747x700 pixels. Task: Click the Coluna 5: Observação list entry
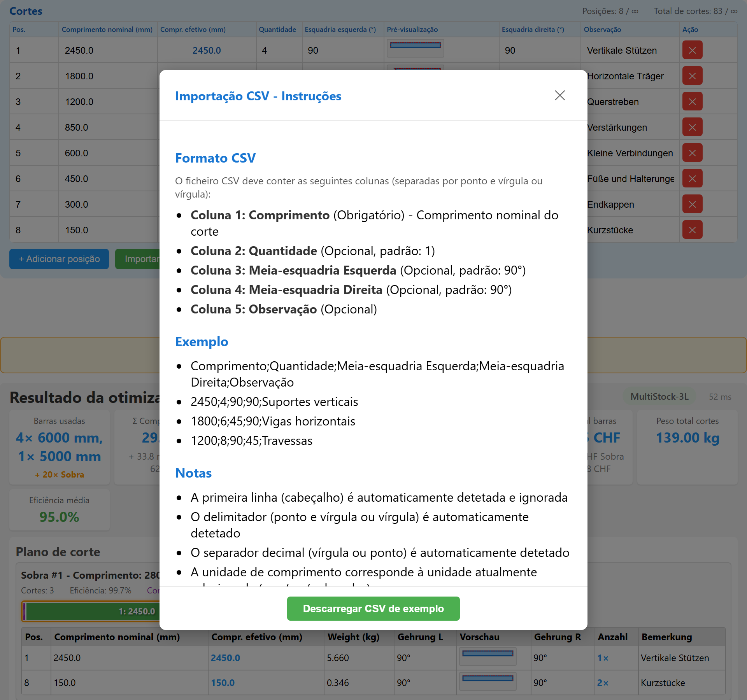pos(284,309)
